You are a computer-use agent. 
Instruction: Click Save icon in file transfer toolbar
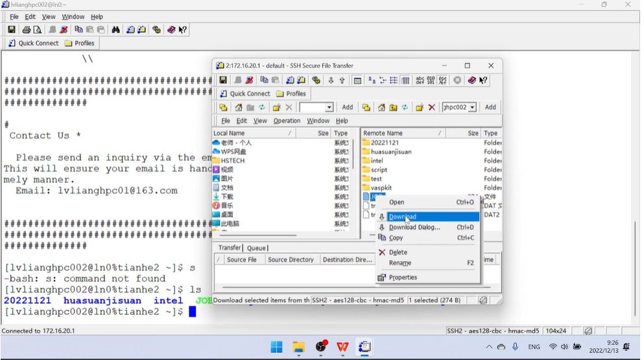point(223,80)
